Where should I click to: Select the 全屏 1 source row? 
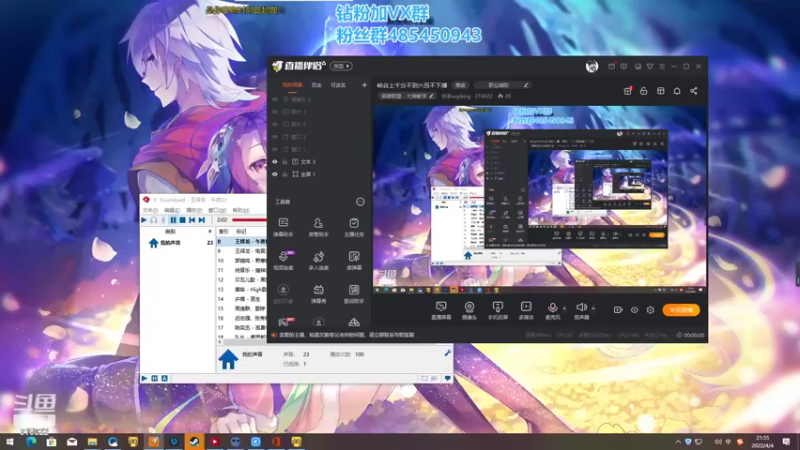click(x=319, y=174)
